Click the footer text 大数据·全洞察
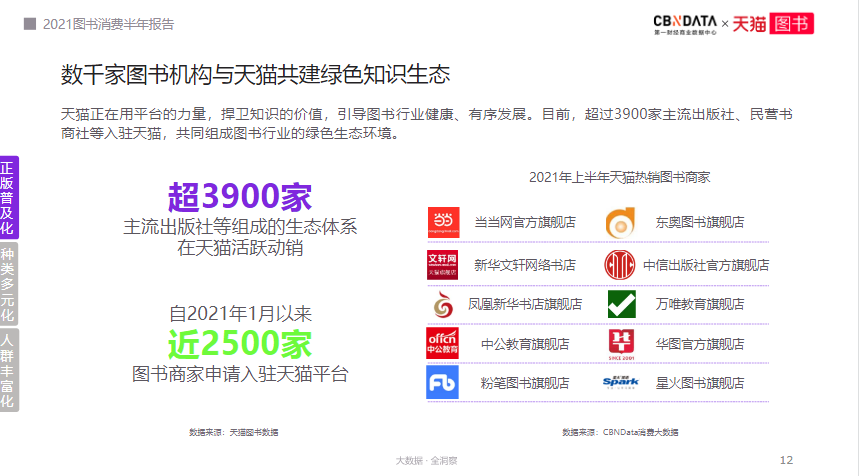Screen dimensions: 859x476 click(426, 461)
